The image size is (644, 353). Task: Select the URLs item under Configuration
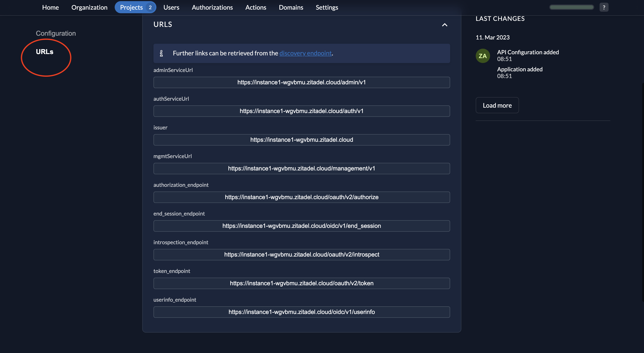[44, 51]
